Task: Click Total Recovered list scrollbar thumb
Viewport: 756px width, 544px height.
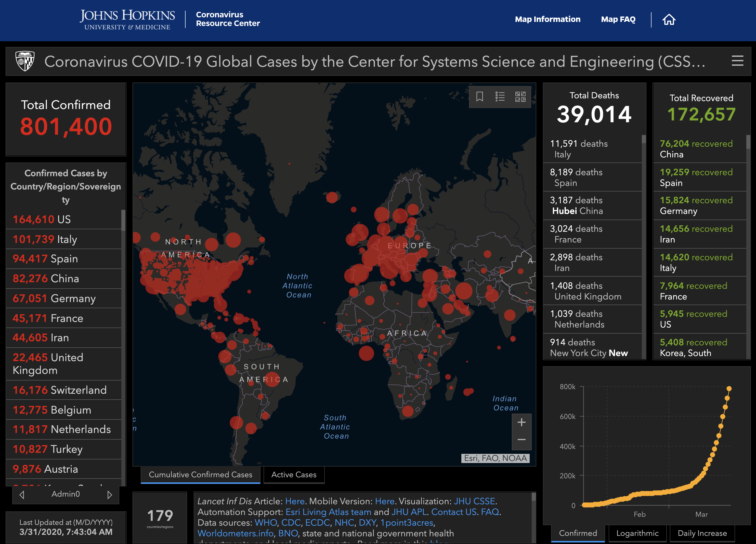Action: pyautogui.click(x=748, y=142)
